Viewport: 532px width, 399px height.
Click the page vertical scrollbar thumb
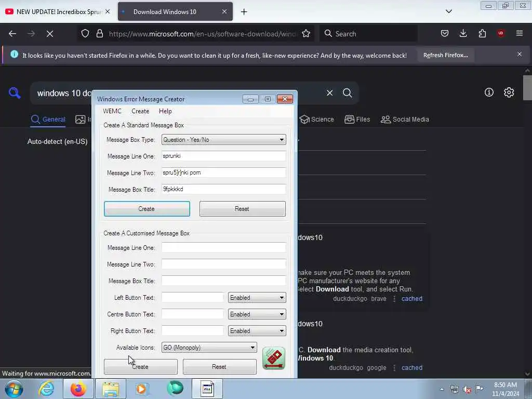click(x=527, y=88)
